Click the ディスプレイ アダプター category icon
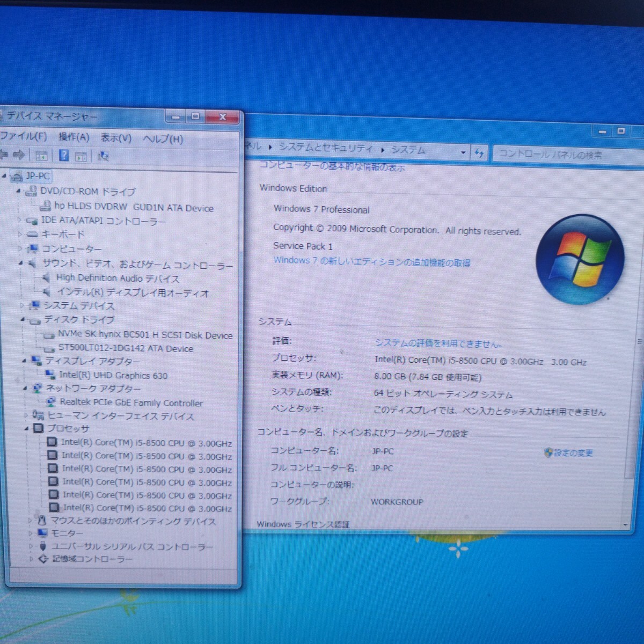Viewport: 644px width, 644px height. pos(36,361)
